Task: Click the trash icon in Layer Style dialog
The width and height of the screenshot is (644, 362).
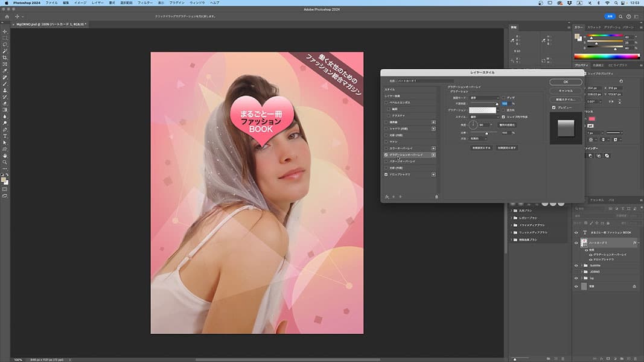Action: pos(436,197)
